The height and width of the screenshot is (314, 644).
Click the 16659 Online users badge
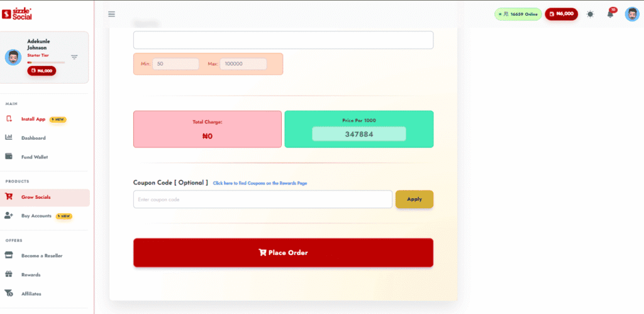[518, 14]
